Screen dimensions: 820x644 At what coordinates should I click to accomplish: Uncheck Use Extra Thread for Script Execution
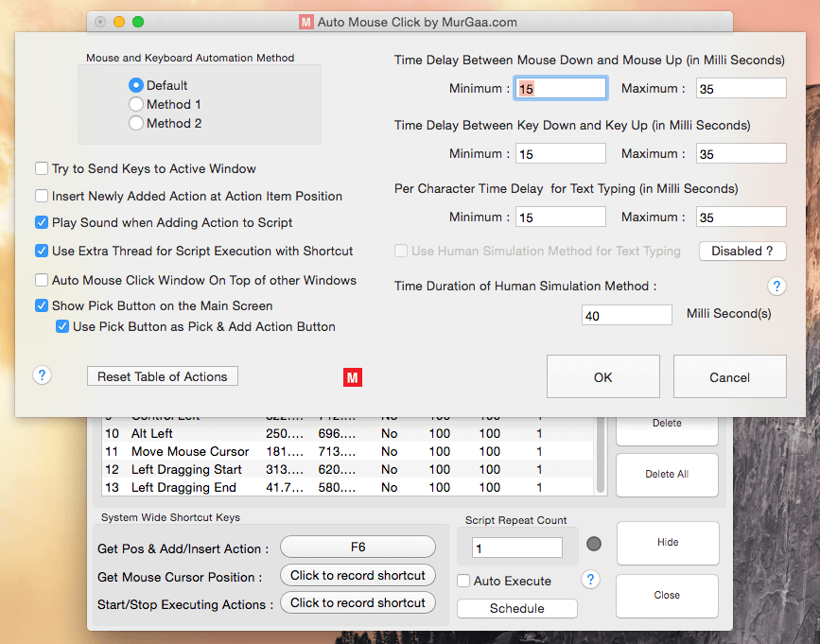point(42,251)
